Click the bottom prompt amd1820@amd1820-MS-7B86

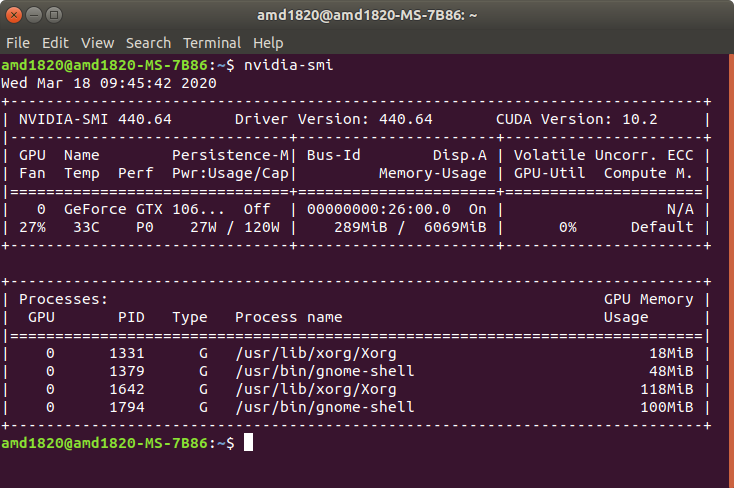pos(104,443)
